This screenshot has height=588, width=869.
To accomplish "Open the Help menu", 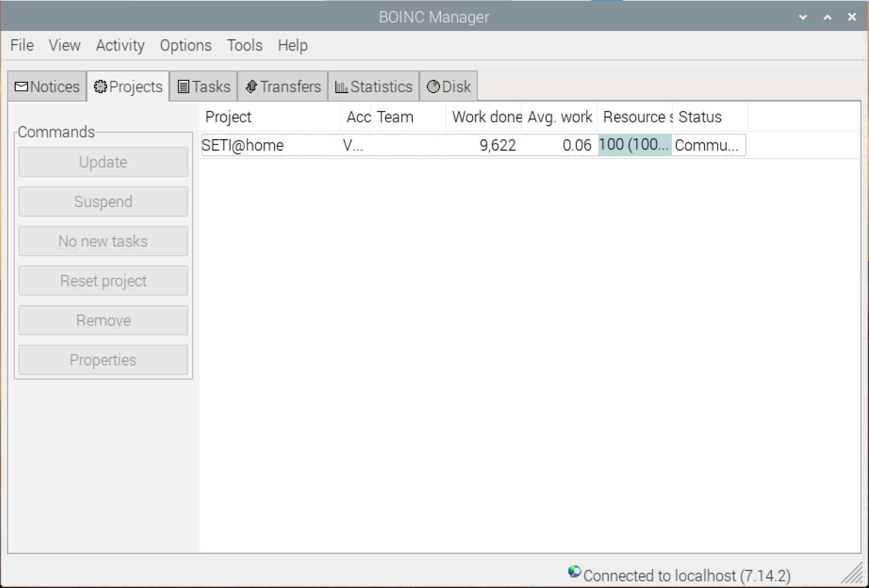I will 293,46.
